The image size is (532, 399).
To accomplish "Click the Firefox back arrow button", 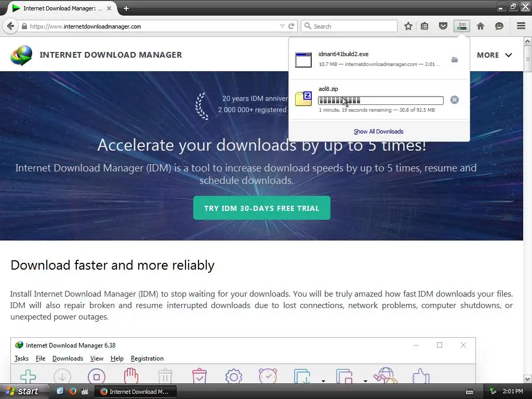I will point(10,26).
